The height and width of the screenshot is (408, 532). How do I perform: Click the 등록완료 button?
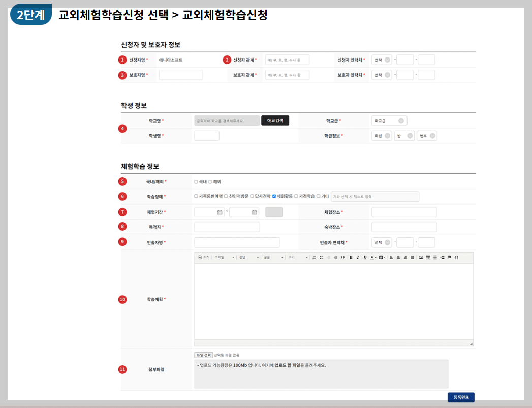[461, 397]
